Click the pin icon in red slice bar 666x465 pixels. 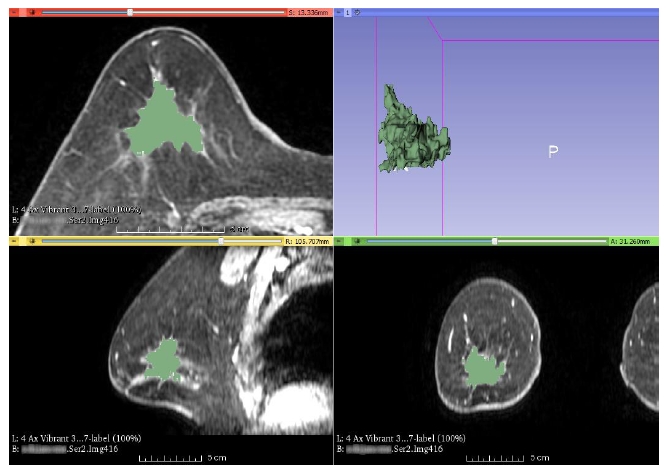[x=14, y=13]
